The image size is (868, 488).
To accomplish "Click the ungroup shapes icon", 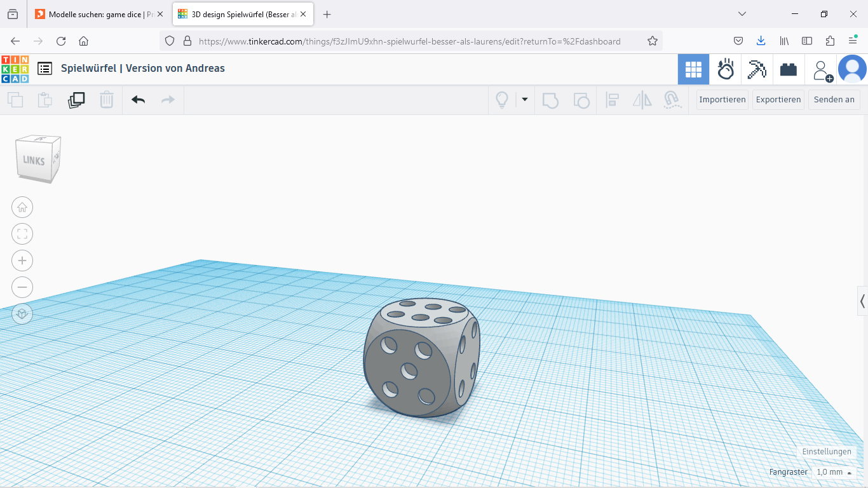I will click(x=581, y=100).
